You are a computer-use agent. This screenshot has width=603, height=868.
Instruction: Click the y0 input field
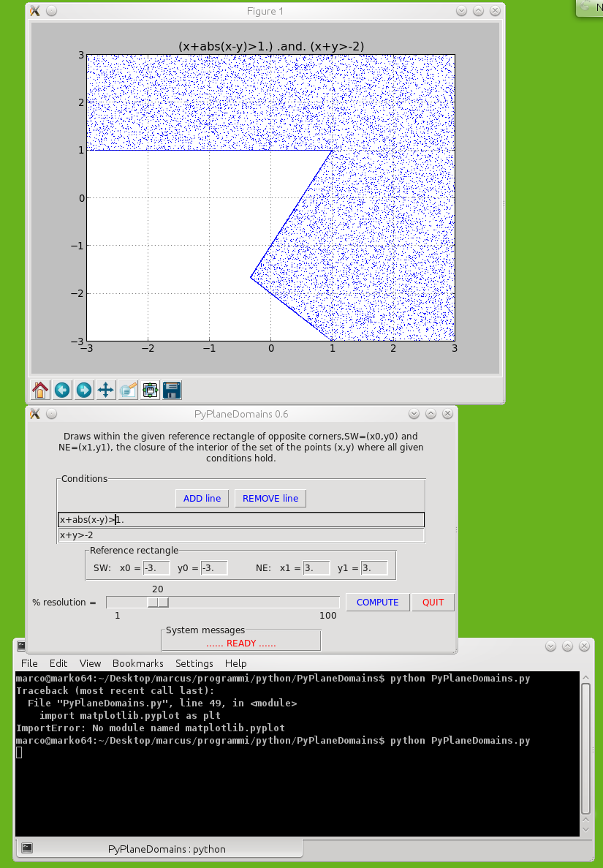tap(214, 568)
